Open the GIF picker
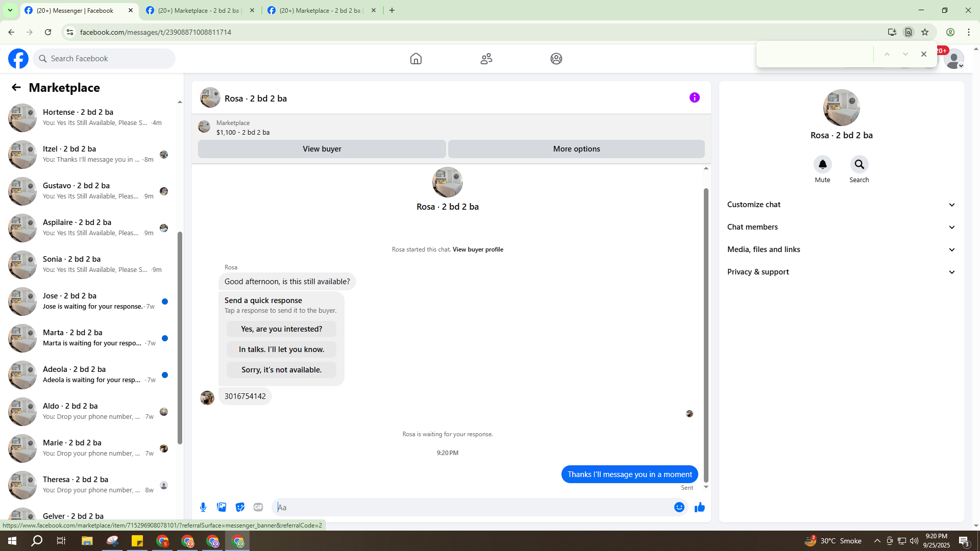 pyautogui.click(x=258, y=507)
